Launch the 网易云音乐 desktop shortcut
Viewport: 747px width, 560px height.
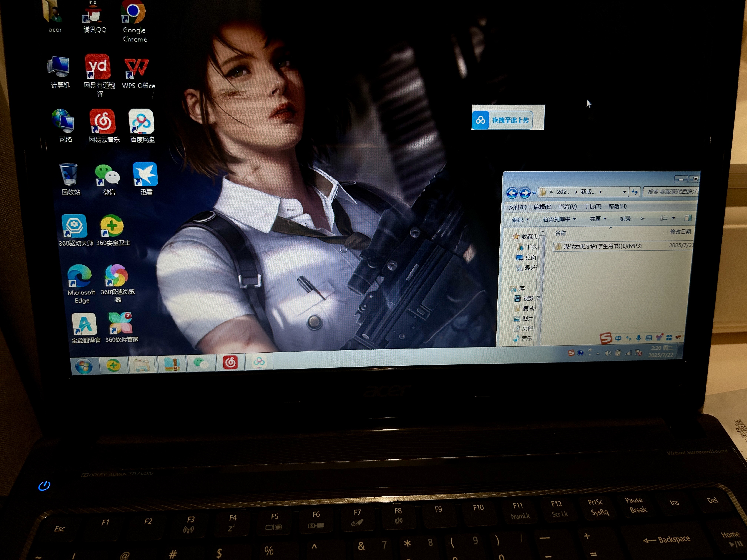(104, 126)
